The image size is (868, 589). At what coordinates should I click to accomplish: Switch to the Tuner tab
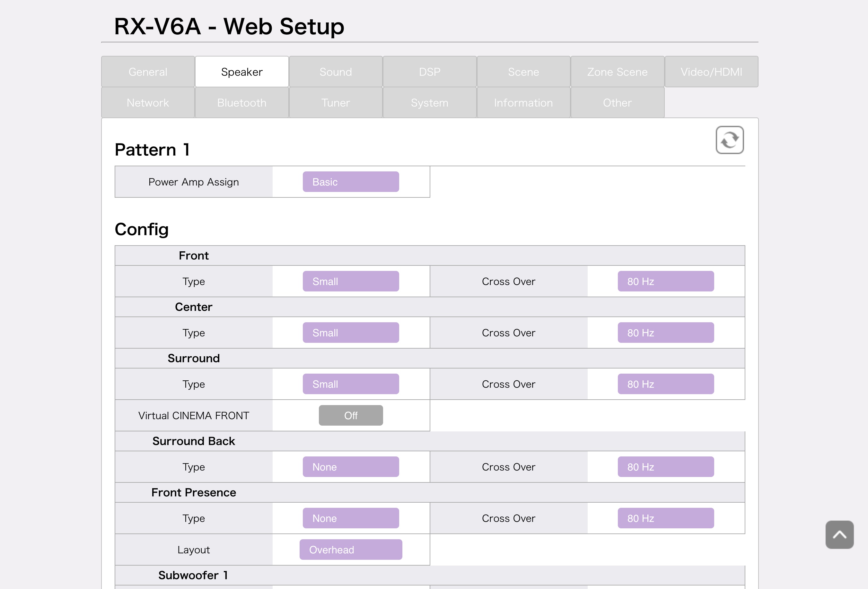[336, 103]
